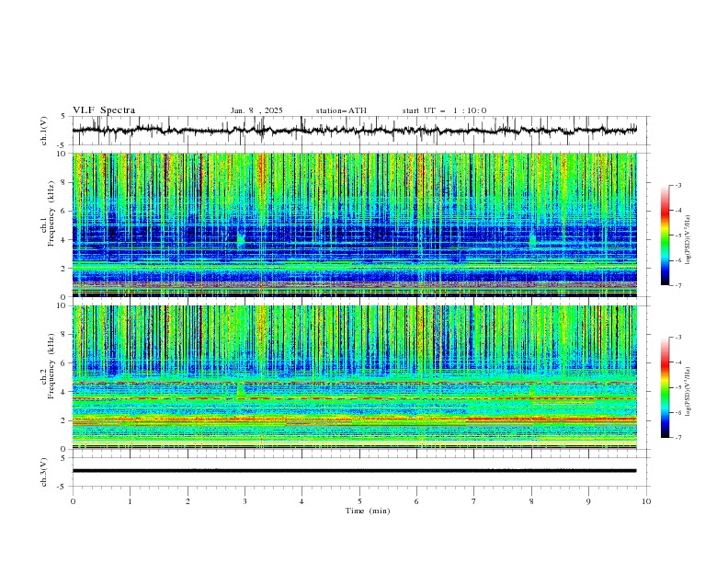Image resolution: width=728 pixels, height=563 pixels.
Task: Click the ch.1 color scale bar
Action: [665, 236]
